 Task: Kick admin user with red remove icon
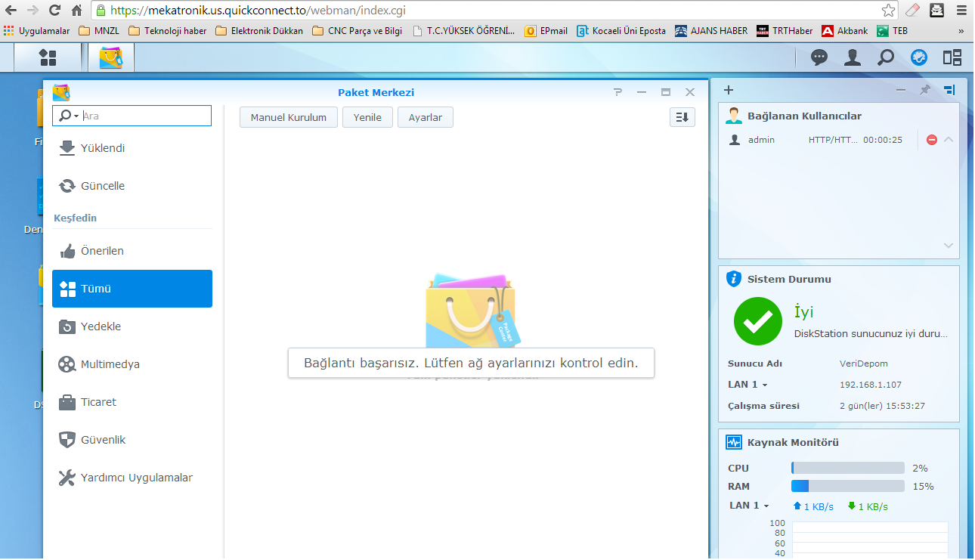(931, 140)
